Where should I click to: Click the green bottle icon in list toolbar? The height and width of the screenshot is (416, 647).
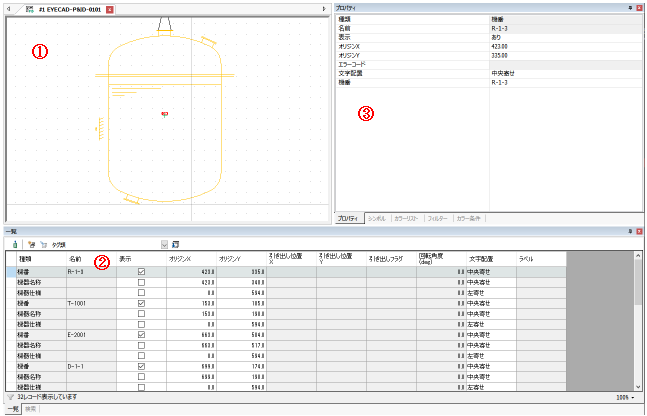click(15, 244)
